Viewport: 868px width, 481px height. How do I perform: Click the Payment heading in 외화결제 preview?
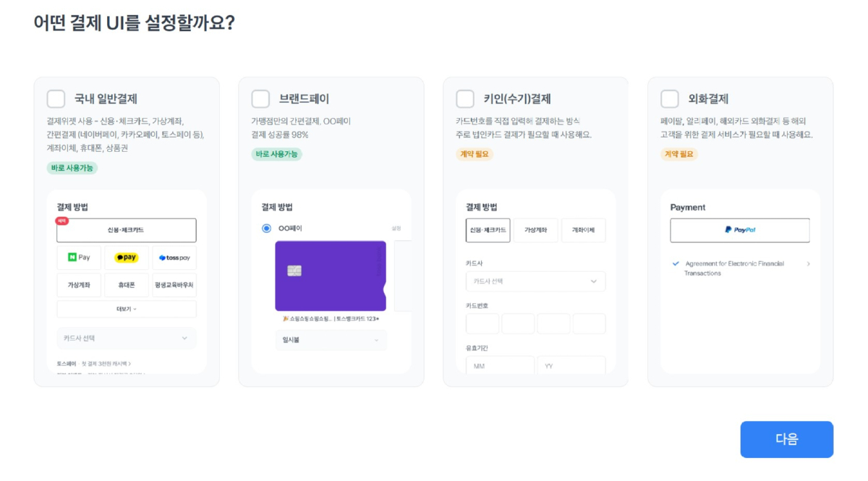[x=688, y=207]
